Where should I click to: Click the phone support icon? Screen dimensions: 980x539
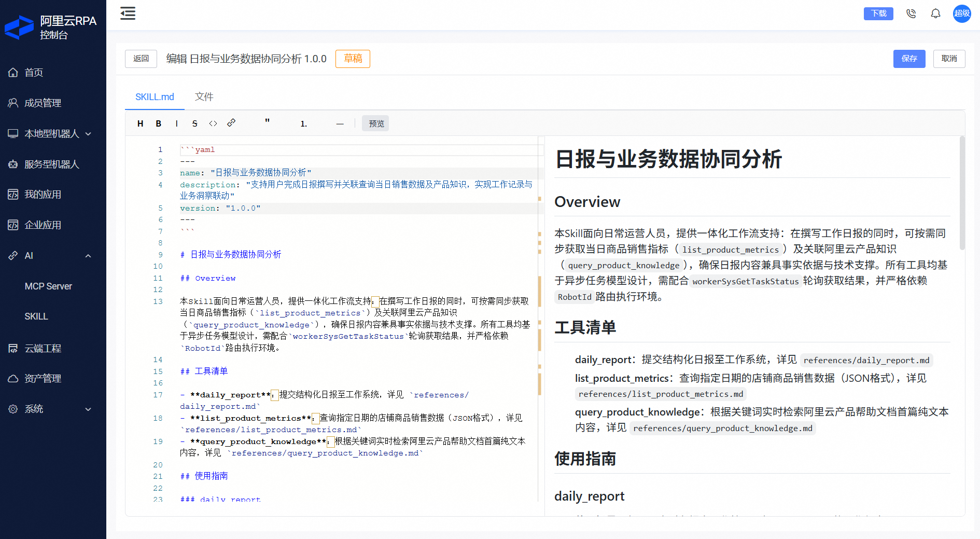pos(911,13)
